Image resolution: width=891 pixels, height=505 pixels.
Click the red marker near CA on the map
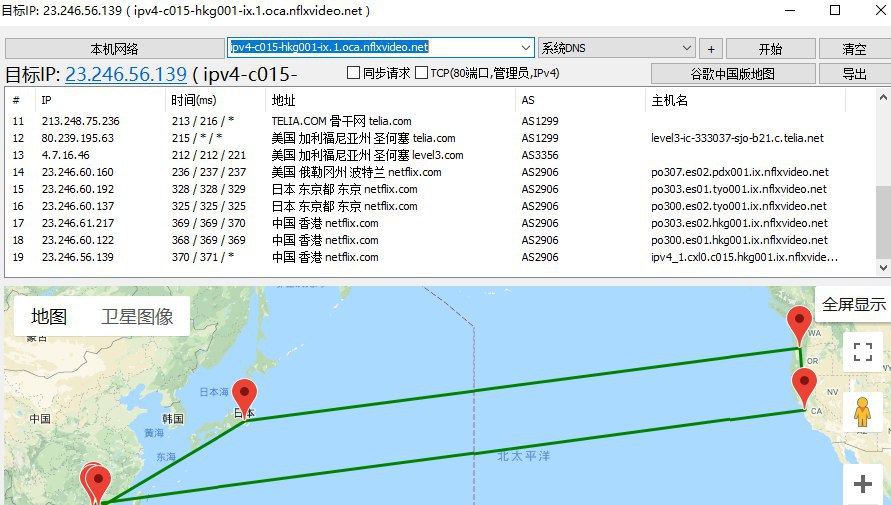(804, 386)
